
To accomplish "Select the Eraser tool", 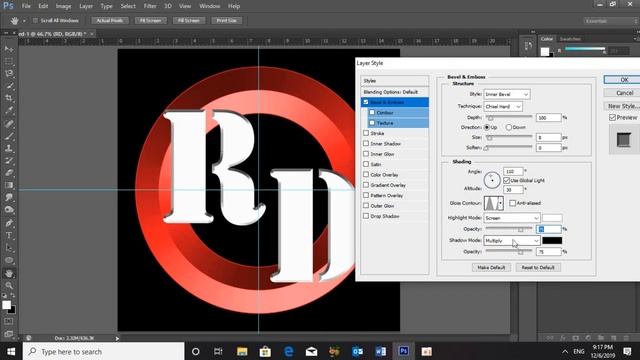I will click(x=9, y=173).
